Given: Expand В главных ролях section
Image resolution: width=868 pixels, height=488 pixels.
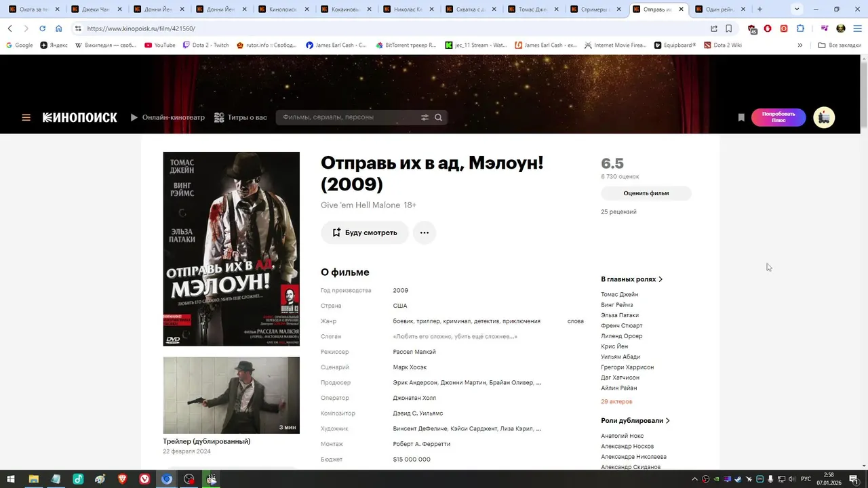Looking at the screenshot, I should (x=631, y=279).
